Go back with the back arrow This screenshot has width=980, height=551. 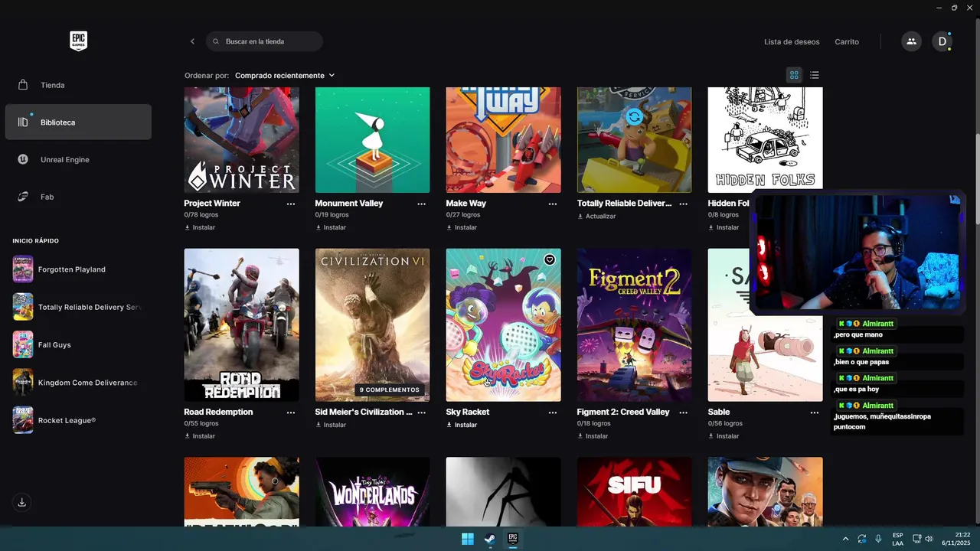(x=192, y=41)
